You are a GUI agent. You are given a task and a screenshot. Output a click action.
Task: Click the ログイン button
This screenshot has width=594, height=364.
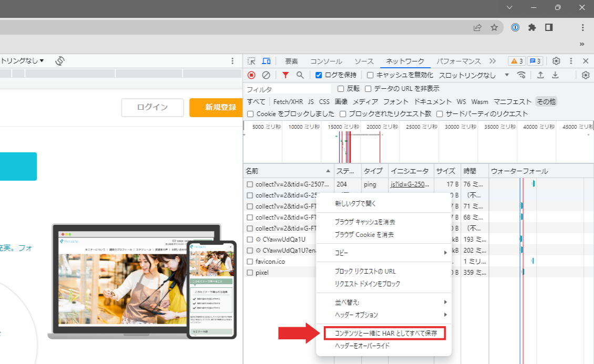(x=152, y=108)
